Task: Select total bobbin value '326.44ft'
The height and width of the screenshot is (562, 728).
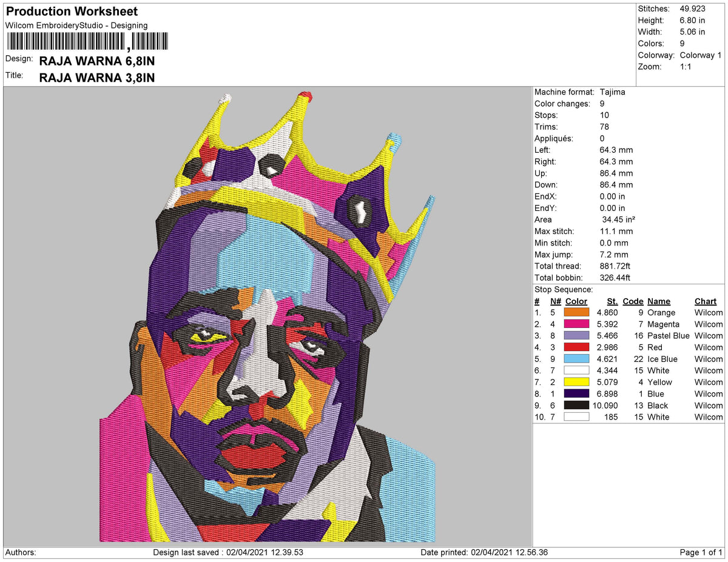Action: pyautogui.click(x=615, y=278)
